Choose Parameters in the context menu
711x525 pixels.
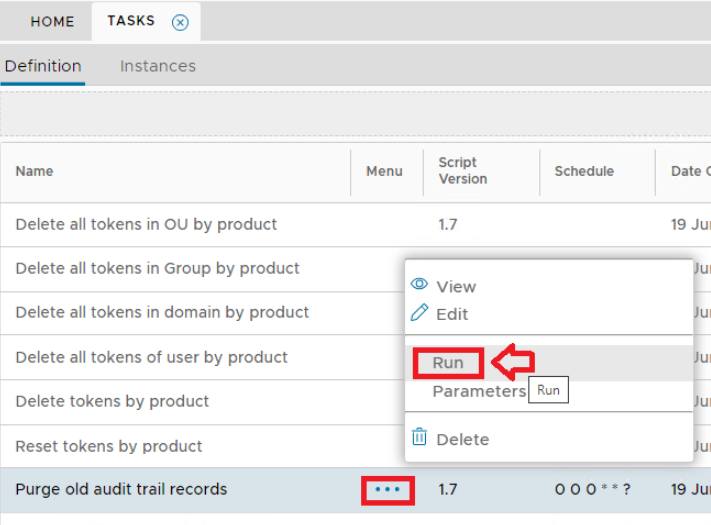479,391
